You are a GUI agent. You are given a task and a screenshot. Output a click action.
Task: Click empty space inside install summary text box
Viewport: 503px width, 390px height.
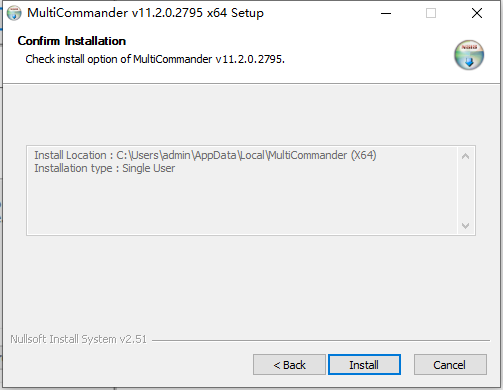[240, 205]
